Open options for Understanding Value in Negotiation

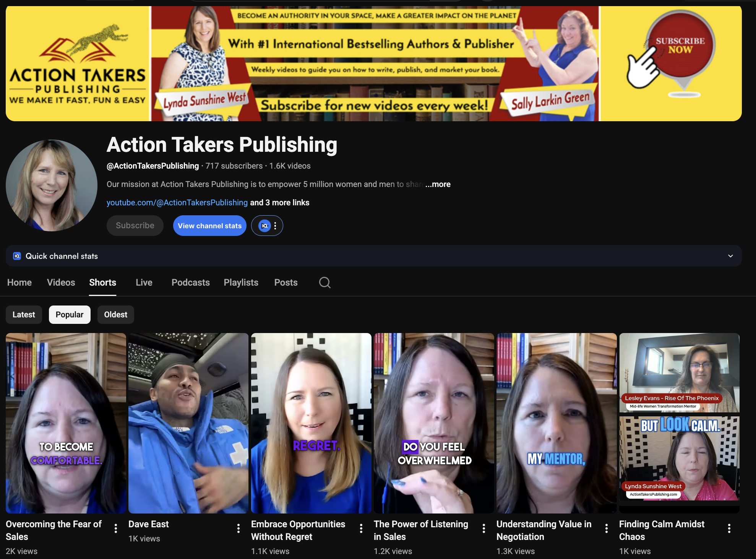tap(607, 528)
